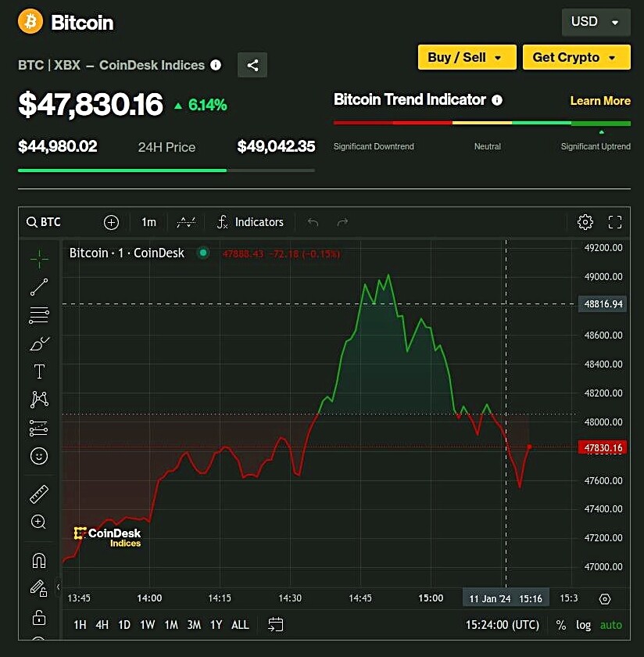Image resolution: width=644 pixels, height=657 pixels.
Task: Click the BTC | XBX – CoinDesk Indices text
Action: click(x=111, y=65)
